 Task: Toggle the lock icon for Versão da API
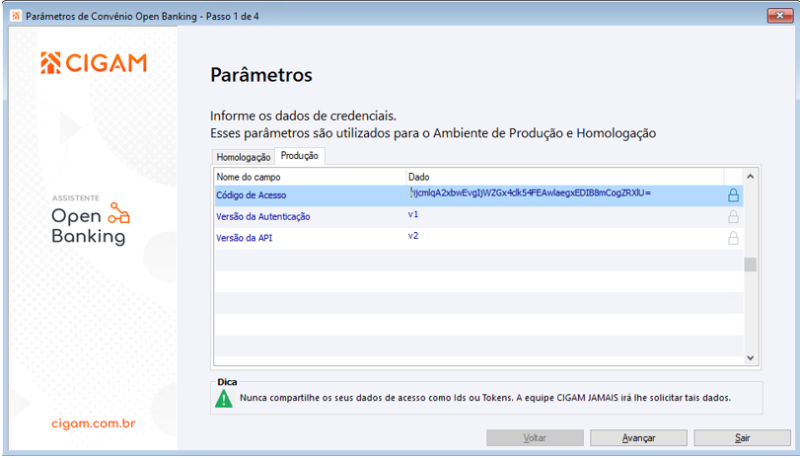pyautogui.click(x=733, y=238)
